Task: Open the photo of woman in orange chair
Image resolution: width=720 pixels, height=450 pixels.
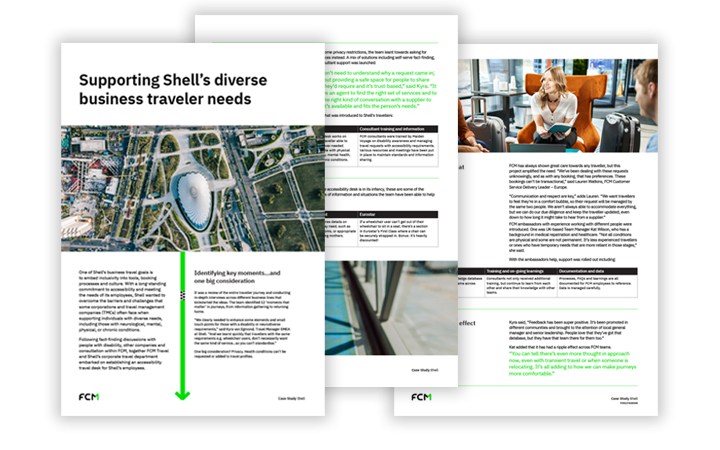Action: pos(558,106)
